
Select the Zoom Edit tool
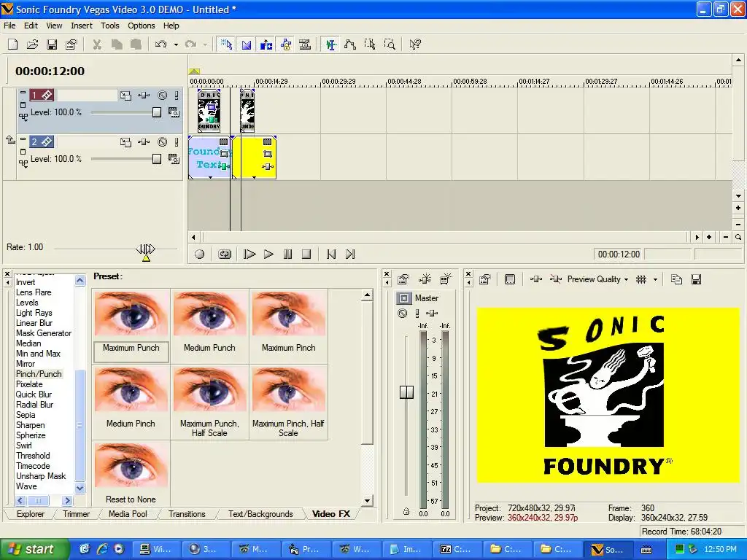390,44
